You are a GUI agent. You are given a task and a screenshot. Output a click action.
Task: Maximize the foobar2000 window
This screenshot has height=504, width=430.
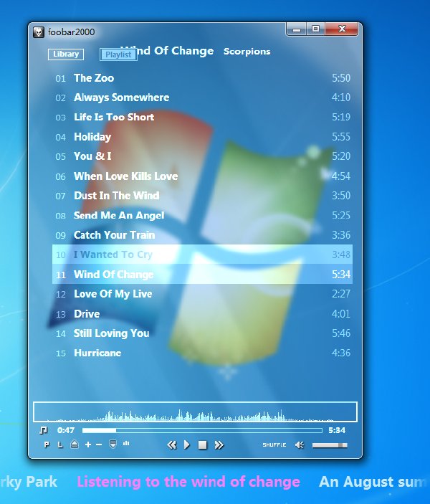(315, 29)
